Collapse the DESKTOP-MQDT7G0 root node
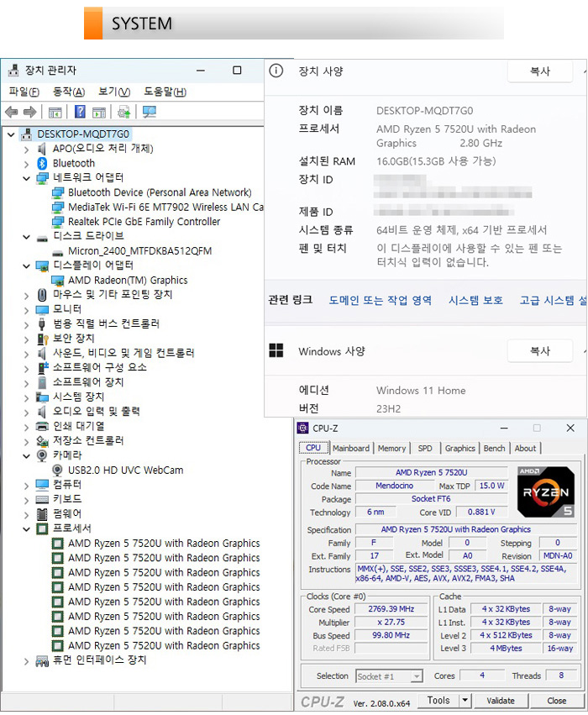 [x=11, y=134]
